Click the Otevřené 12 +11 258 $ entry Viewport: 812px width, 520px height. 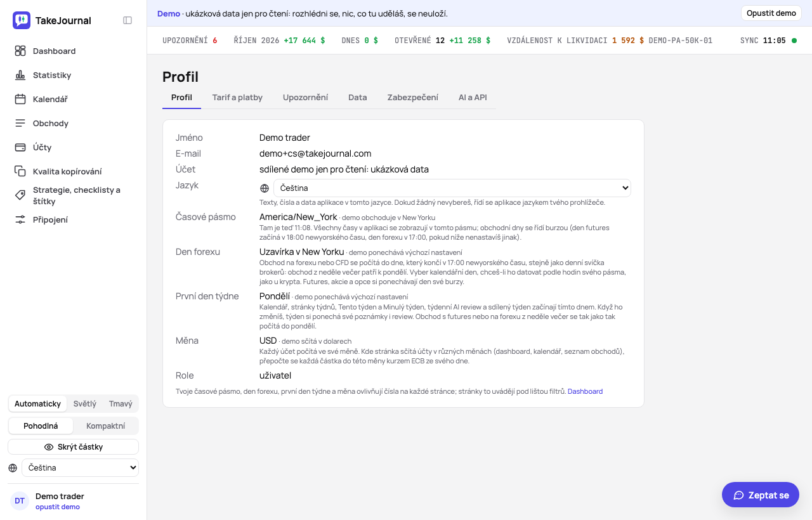(442, 41)
